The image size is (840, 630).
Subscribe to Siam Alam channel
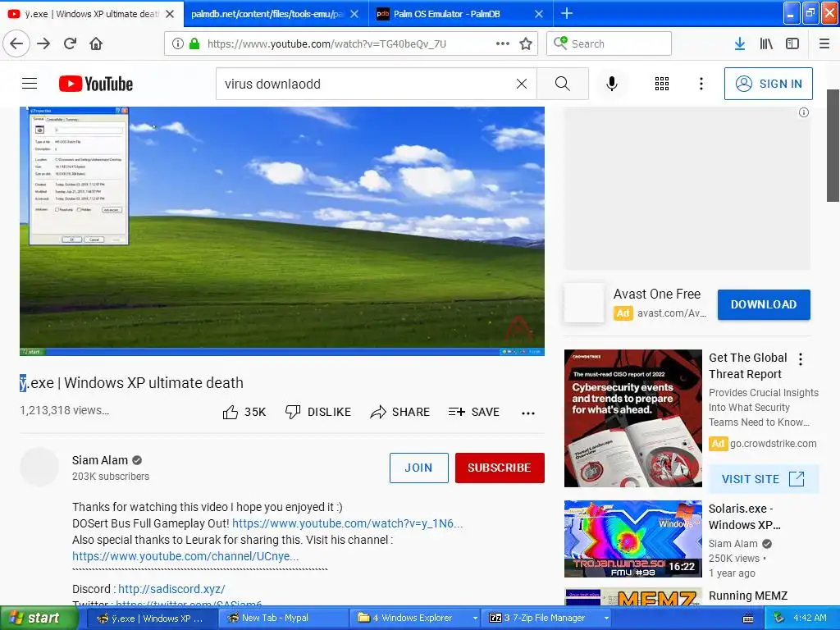(500, 468)
